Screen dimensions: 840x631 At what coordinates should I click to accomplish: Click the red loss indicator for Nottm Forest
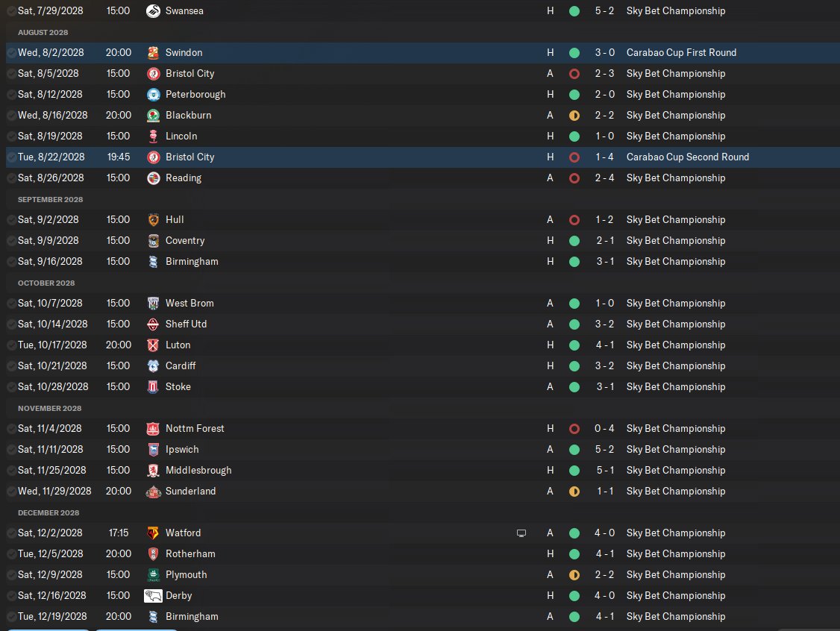coord(574,429)
